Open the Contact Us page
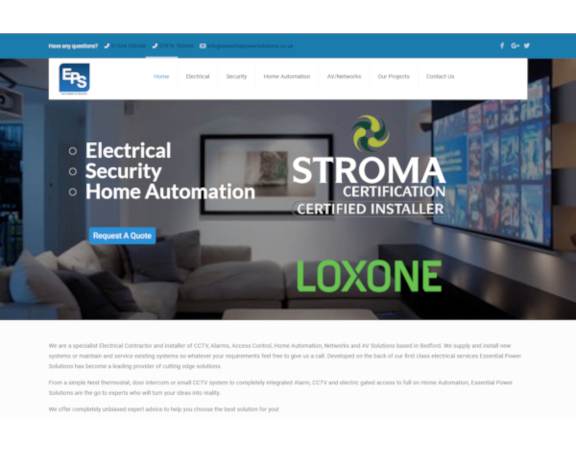Image resolution: width=576 pixels, height=450 pixels. pos(440,76)
